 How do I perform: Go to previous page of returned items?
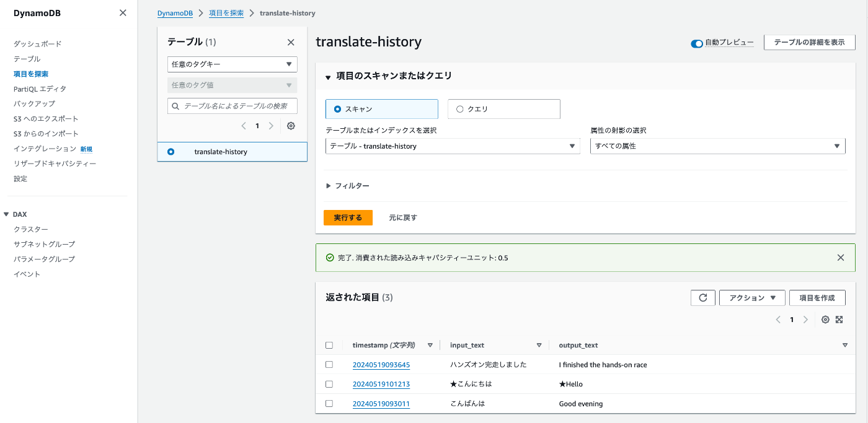pyautogui.click(x=778, y=320)
